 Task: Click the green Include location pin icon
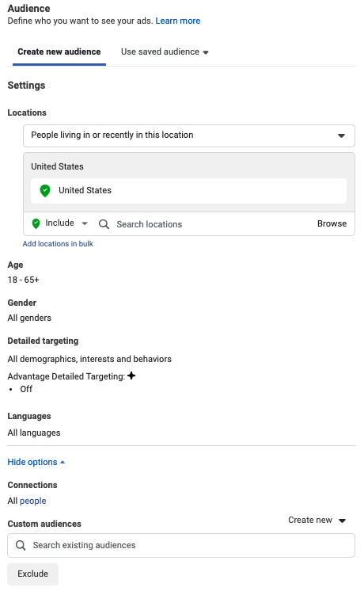click(36, 224)
